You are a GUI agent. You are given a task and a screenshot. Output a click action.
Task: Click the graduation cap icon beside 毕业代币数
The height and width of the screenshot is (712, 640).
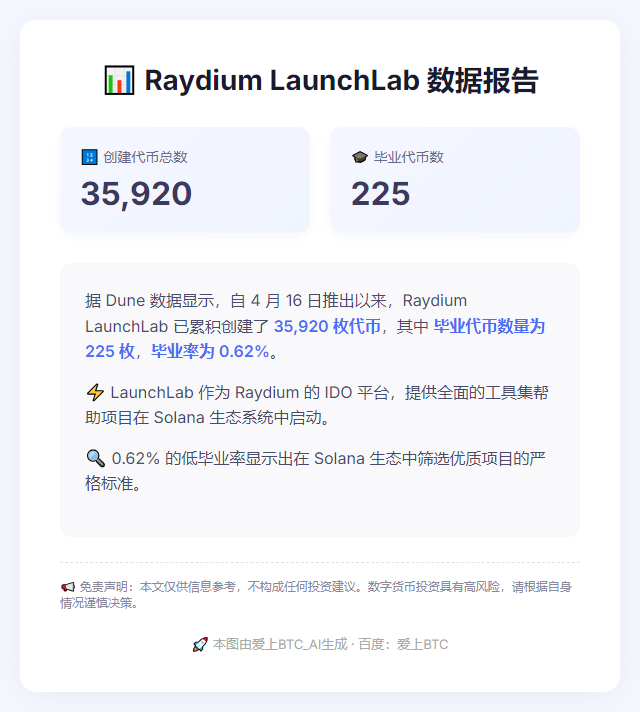(x=360, y=157)
